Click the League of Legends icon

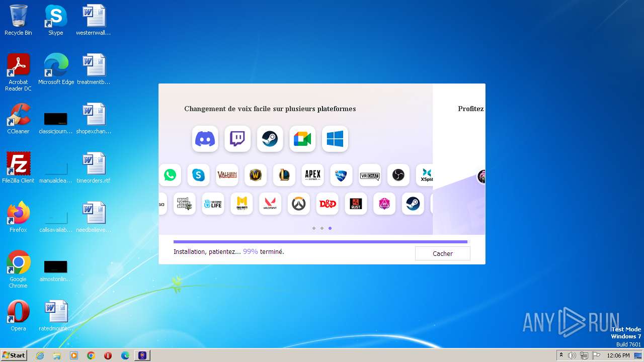point(284,175)
